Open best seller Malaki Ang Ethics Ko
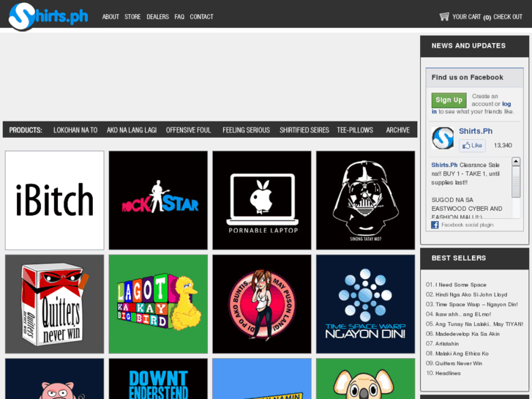Screen dimensions: 532x399 pos(462,354)
